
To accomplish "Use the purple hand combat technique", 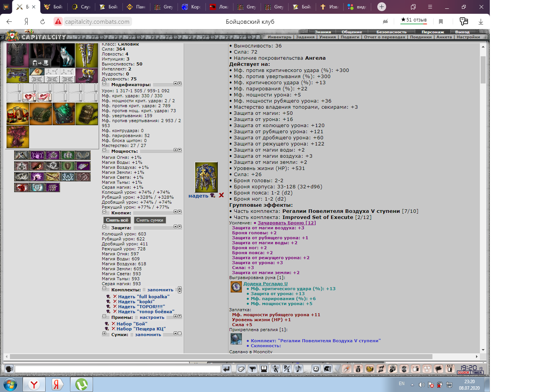I will [x=37, y=155].
